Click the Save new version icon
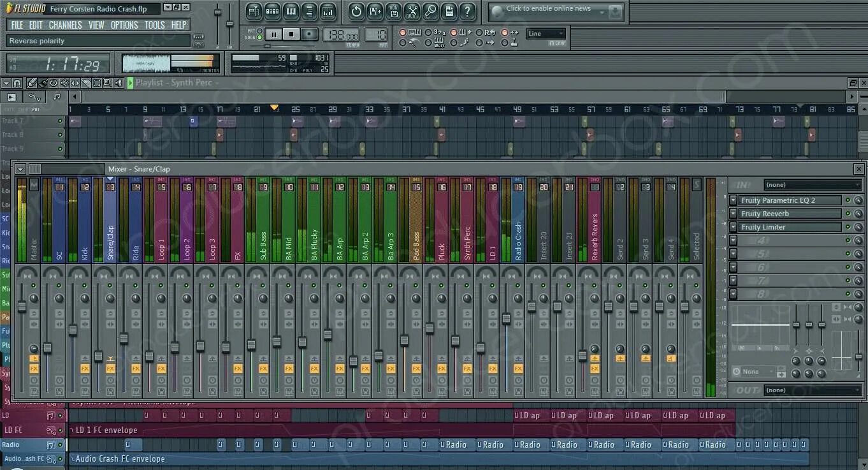This screenshot has height=470, width=868. (375, 11)
